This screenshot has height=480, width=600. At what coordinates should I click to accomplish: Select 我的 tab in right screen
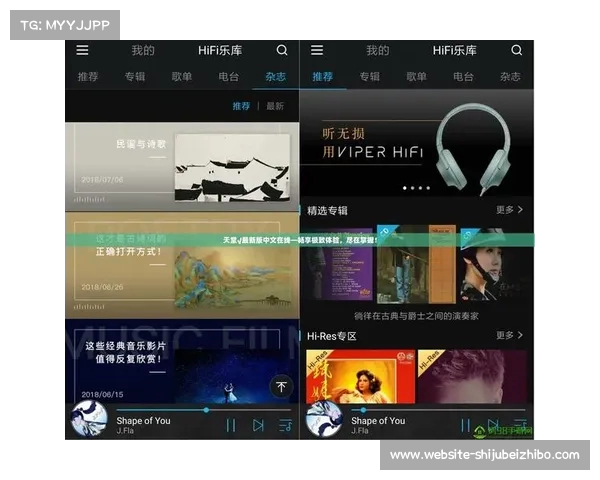tap(378, 50)
